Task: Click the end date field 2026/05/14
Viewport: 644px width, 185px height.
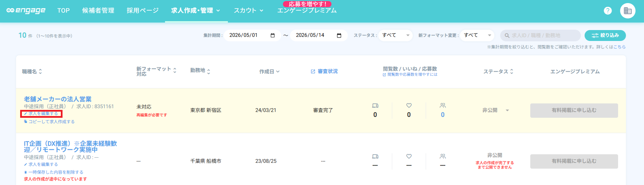Action: (319, 35)
